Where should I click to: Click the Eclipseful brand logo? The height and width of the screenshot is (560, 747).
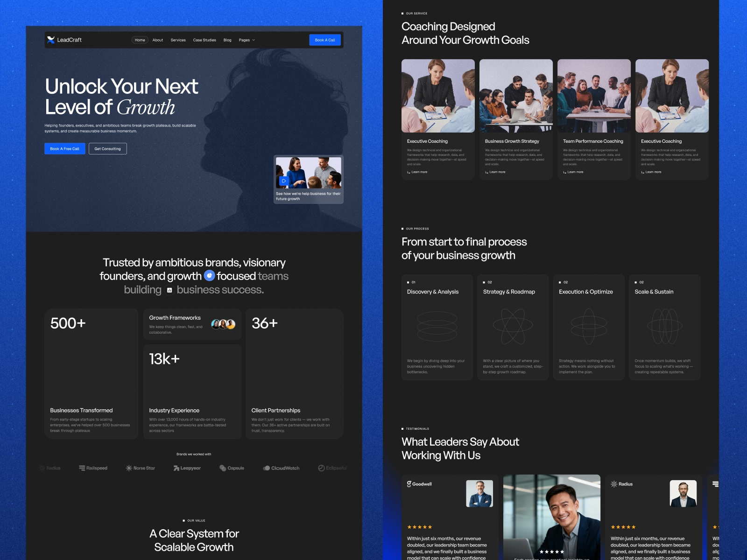(332, 468)
